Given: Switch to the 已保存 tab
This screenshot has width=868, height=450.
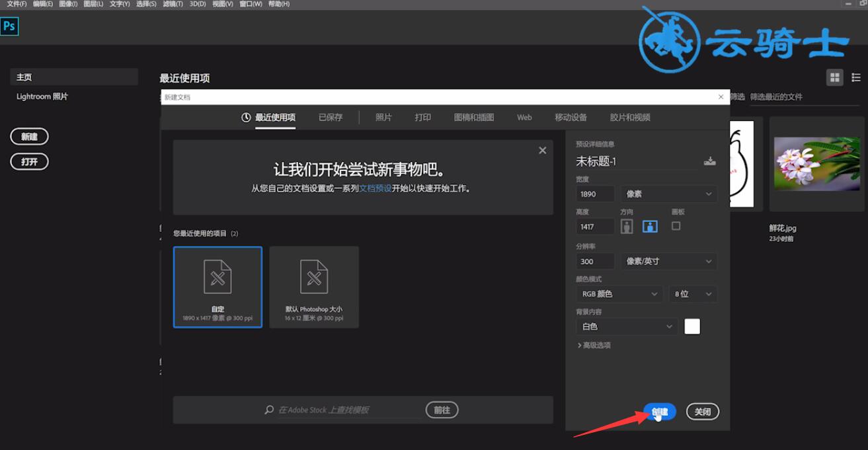Looking at the screenshot, I should 331,118.
